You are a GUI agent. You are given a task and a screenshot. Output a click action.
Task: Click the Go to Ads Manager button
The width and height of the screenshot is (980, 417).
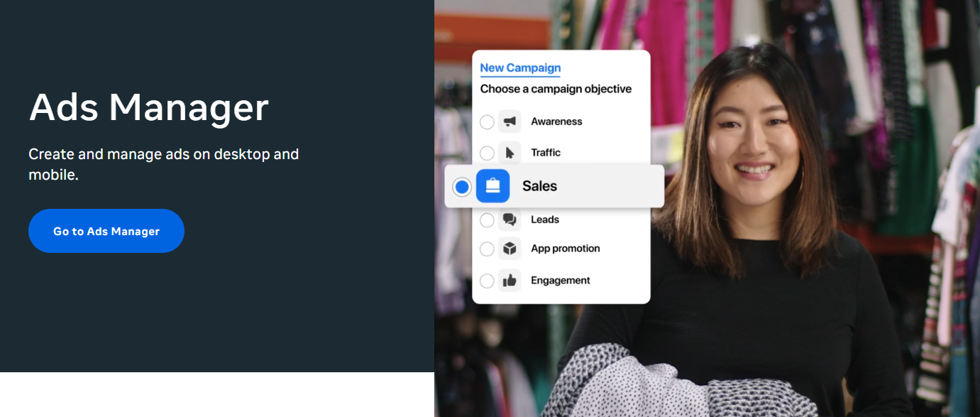(106, 230)
